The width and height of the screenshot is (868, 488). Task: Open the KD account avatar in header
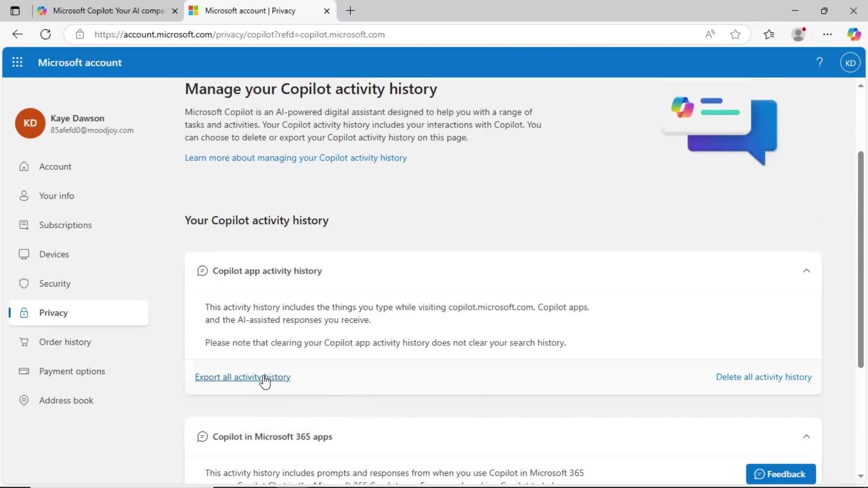point(850,63)
